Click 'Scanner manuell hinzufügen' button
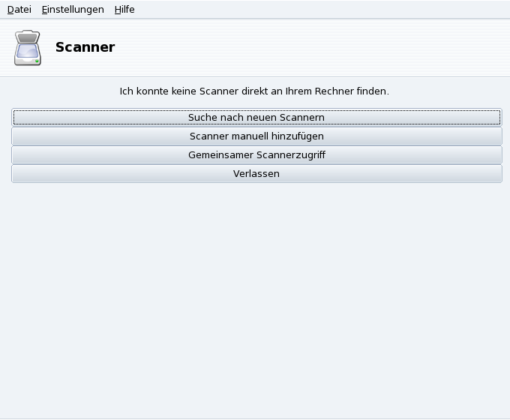The width and height of the screenshot is (510, 420). point(256,136)
